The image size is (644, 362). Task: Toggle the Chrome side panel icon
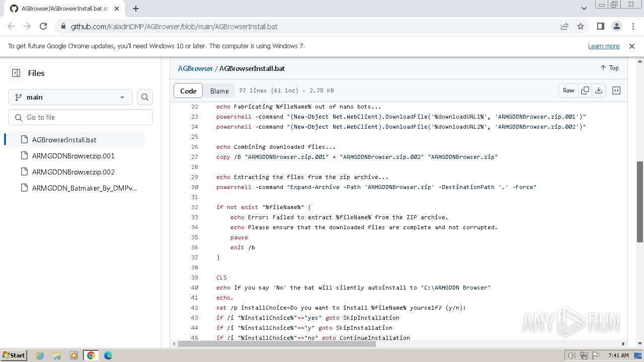(600, 26)
